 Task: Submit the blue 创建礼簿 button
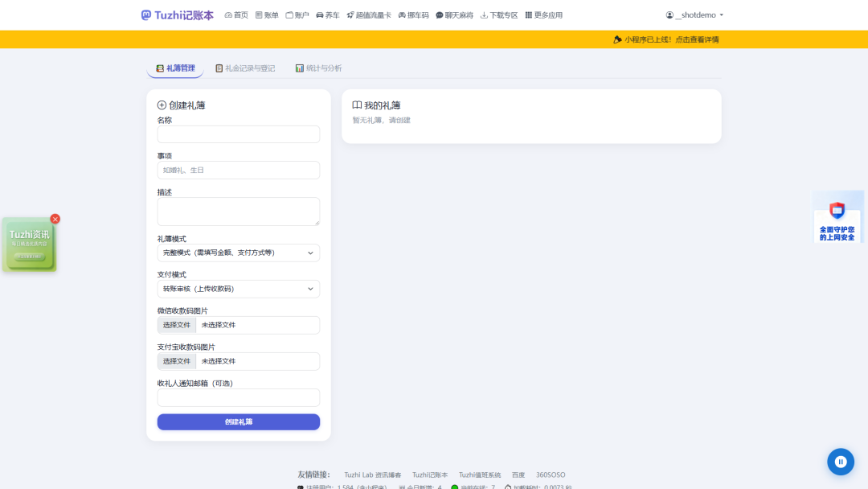click(239, 422)
